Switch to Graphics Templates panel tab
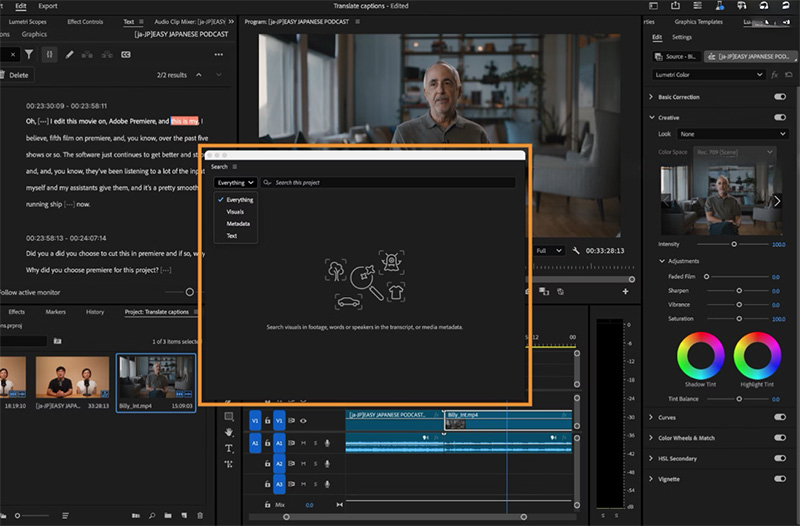This screenshot has width=800, height=526. [x=698, y=21]
